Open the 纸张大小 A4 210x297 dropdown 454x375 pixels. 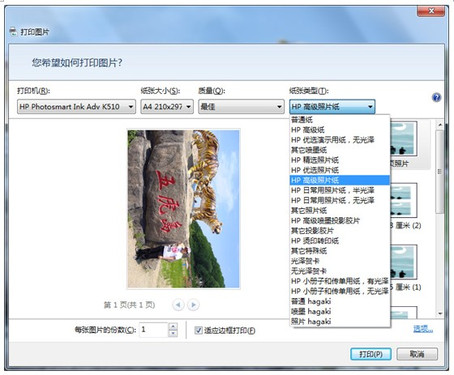pos(167,107)
